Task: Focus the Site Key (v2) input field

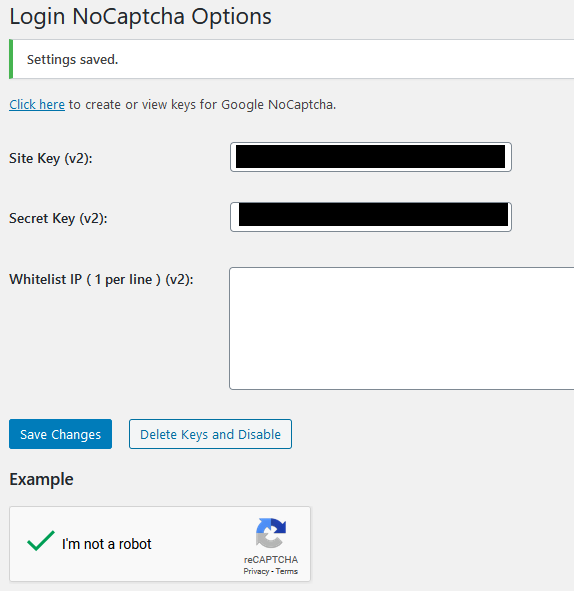Action: 371,157
